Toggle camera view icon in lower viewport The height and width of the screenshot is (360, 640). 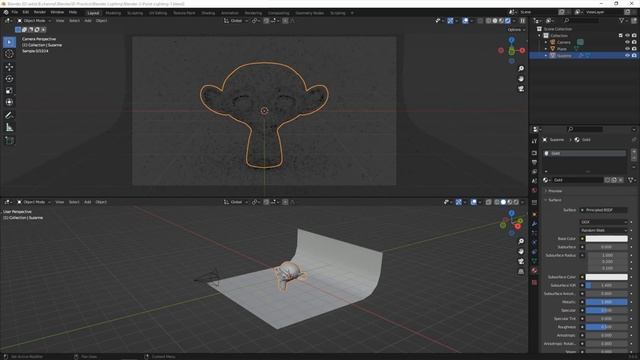tap(521, 261)
